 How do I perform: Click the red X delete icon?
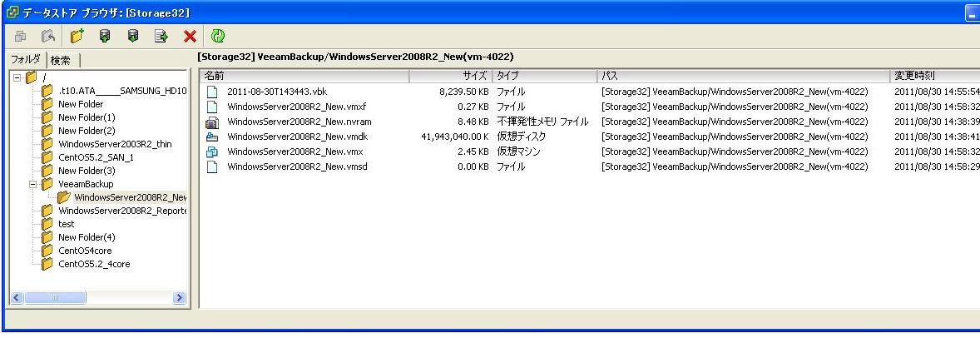click(190, 37)
